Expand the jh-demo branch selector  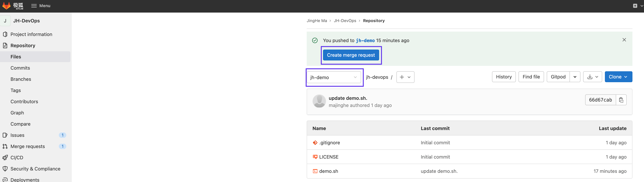(334, 77)
